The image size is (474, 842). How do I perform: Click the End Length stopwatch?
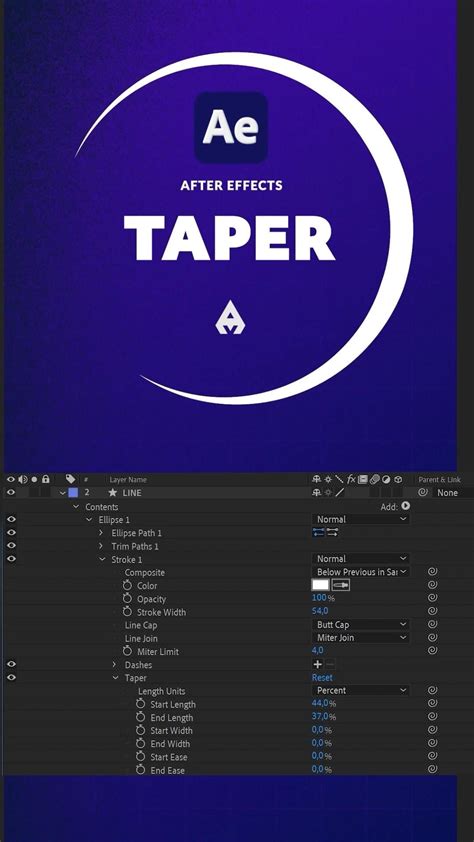tap(141, 717)
